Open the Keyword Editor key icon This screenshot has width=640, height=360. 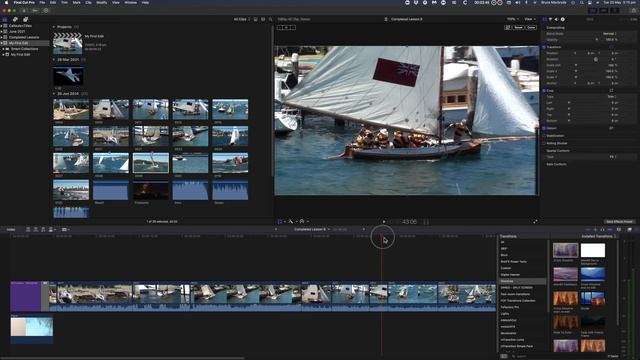tap(35, 11)
